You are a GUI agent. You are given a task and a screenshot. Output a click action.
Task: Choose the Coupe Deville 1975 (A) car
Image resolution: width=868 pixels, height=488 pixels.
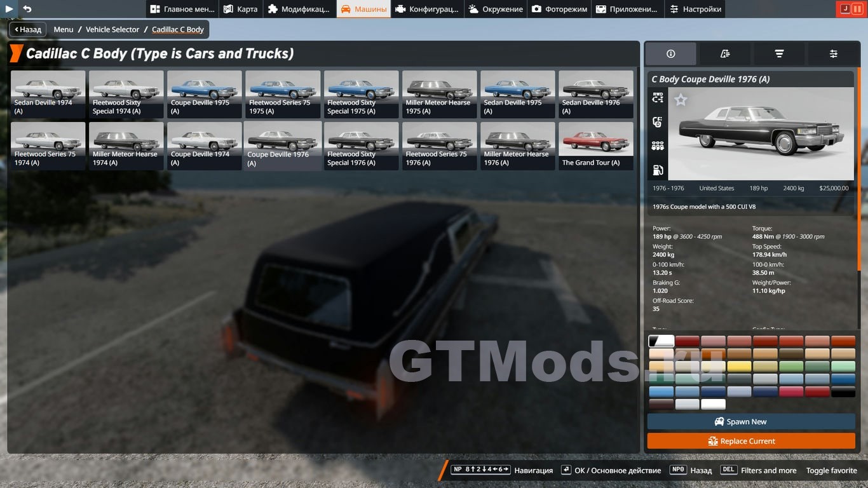coord(205,94)
